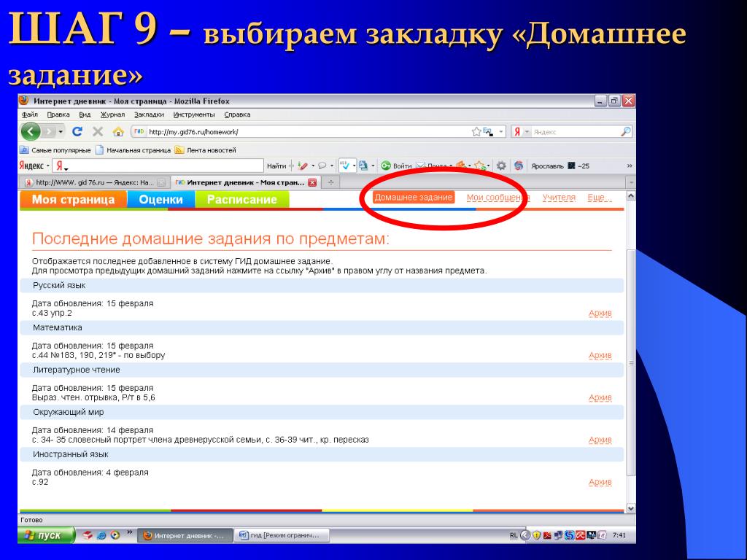This screenshot has width=747, height=560.
Task: Open the Журнал menu
Action: pyautogui.click(x=112, y=114)
